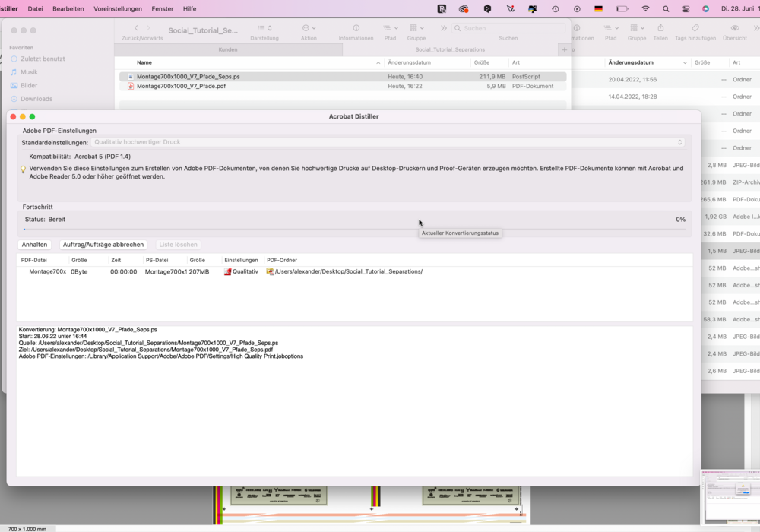This screenshot has width=760, height=532.
Task: Click Übersicht eye icon in back Finder
Action: pyautogui.click(x=735, y=28)
